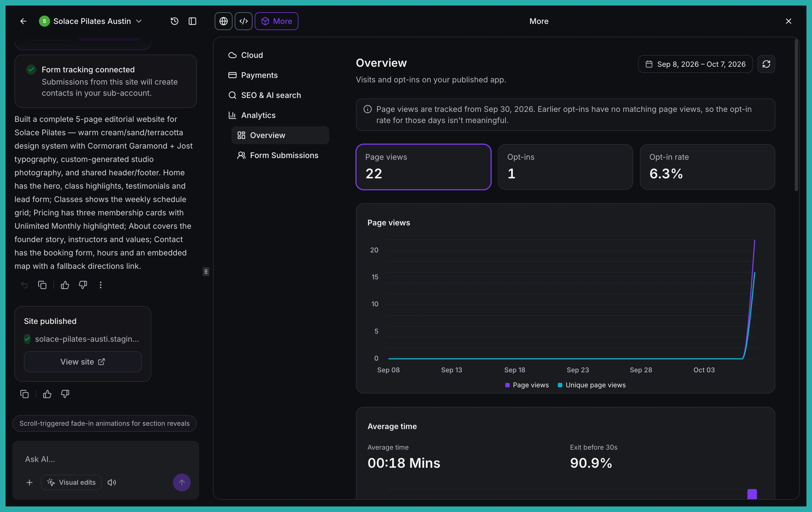Thumbs down the website summary message

click(83, 285)
